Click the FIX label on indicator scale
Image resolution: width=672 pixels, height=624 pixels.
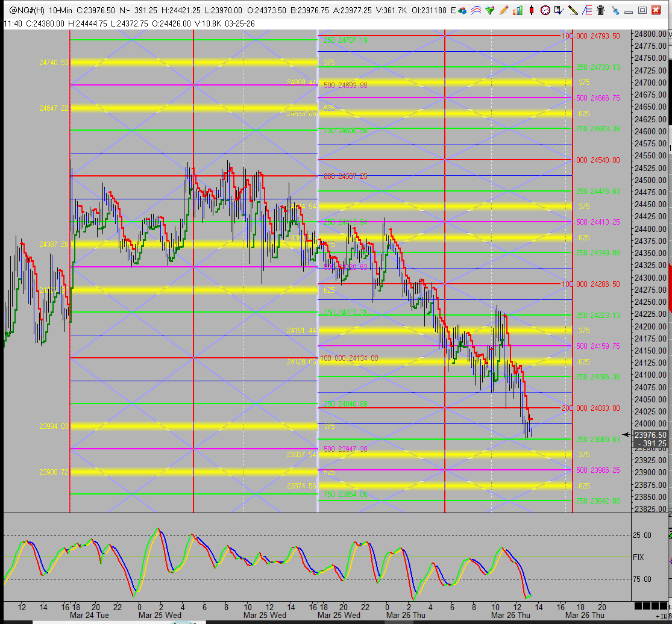pos(638,557)
